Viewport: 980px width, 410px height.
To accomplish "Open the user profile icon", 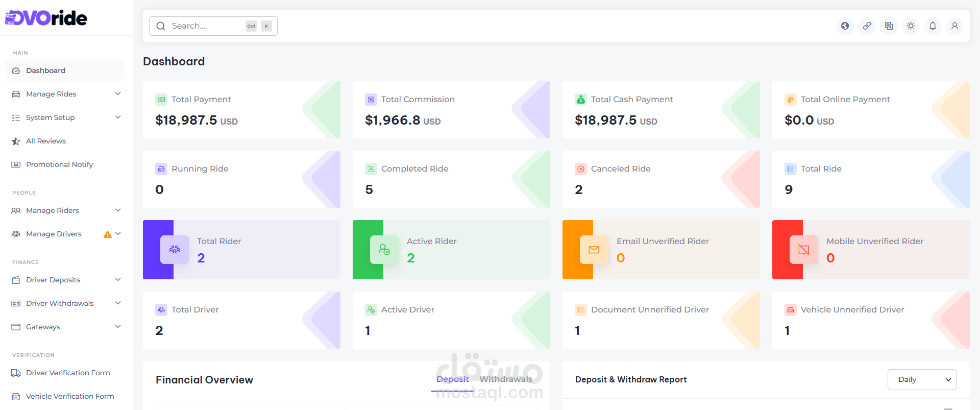I will coord(955,26).
